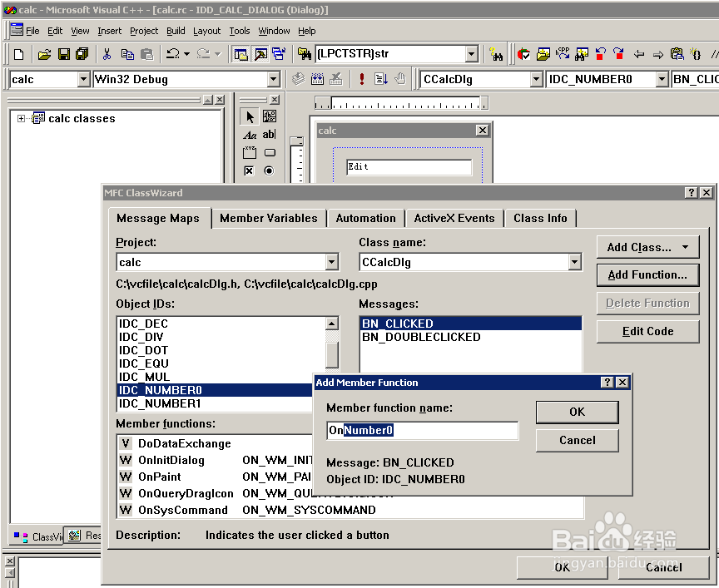
Task: Click the Open file folder icon
Action: [44, 54]
